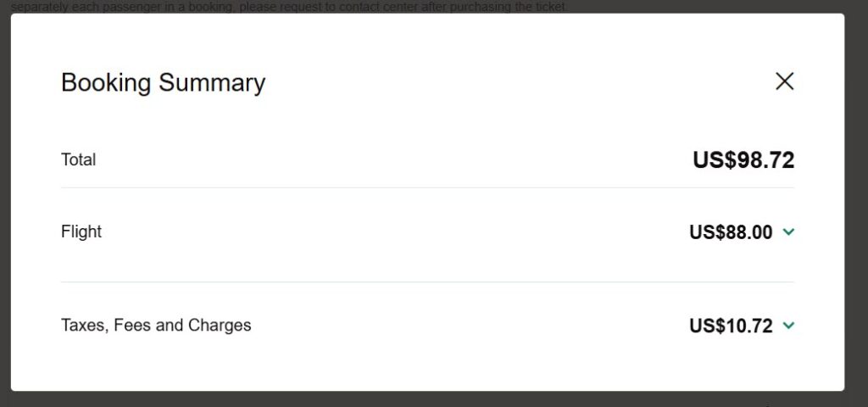This screenshot has width=868, height=407.
Task: Click the US$88.00 flight amount
Action: (x=731, y=232)
